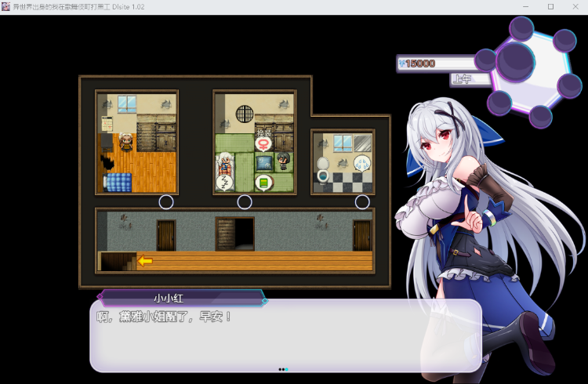Select circle marker below bathroom
588x384 pixels.
(362, 202)
